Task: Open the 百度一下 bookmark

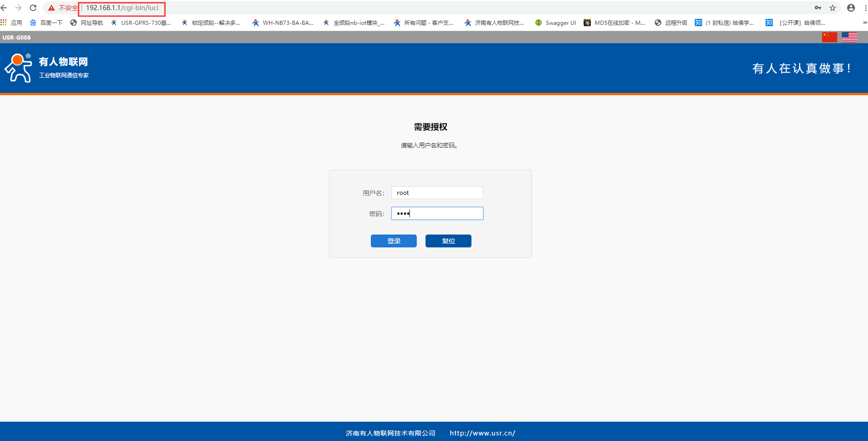Action: pyautogui.click(x=46, y=23)
